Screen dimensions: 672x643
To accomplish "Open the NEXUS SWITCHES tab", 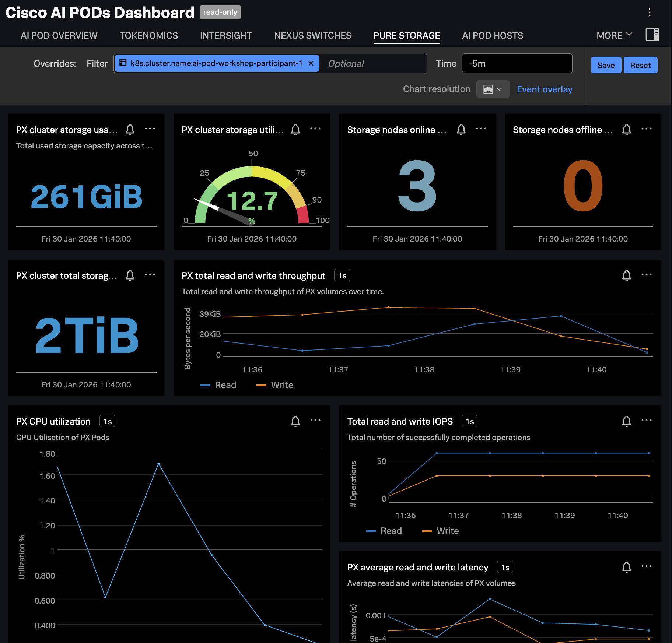I will 312,35.
